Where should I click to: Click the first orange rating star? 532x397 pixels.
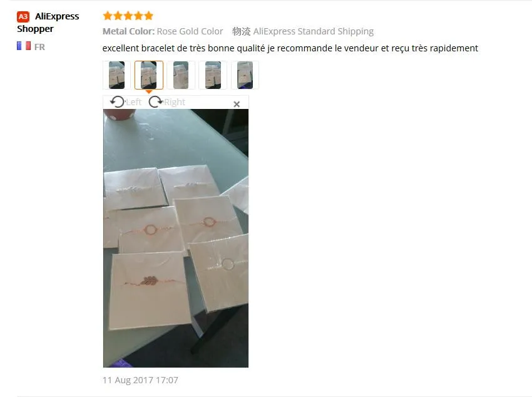[x=108, y=16]
